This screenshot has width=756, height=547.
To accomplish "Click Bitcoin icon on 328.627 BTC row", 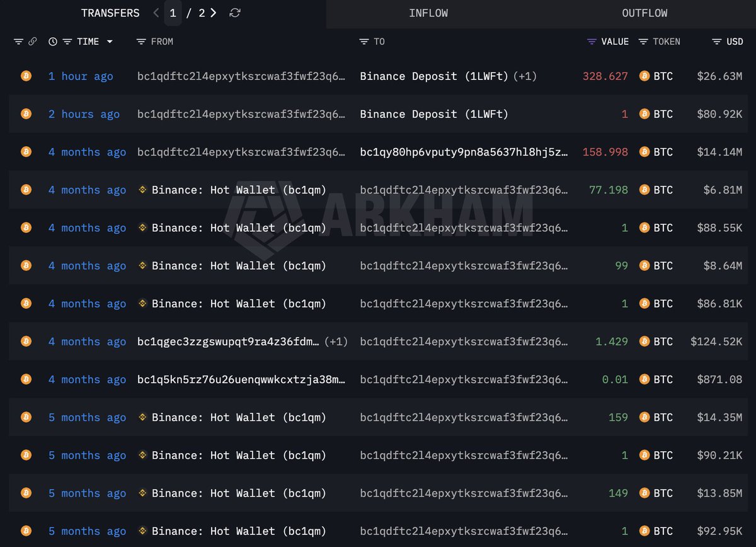I will (26, 76).
